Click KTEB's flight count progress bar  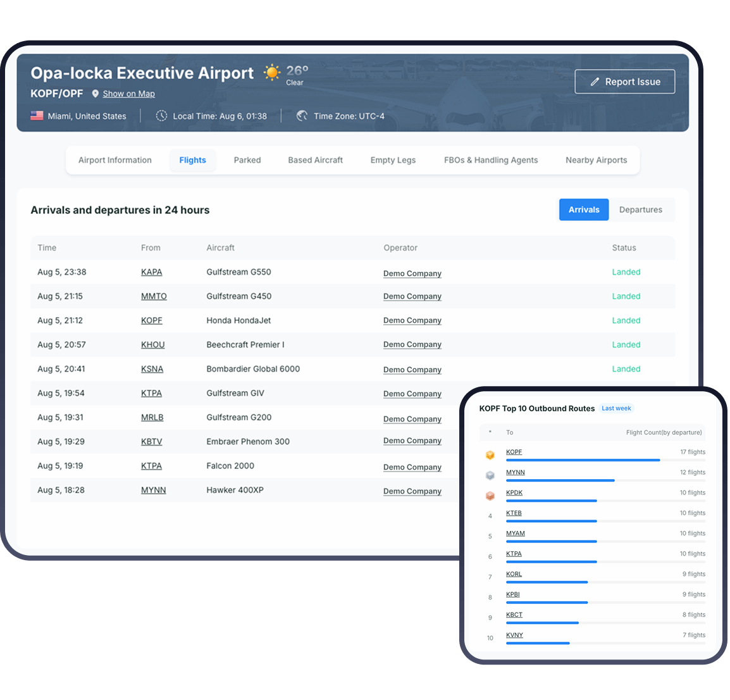coord(551,521)
